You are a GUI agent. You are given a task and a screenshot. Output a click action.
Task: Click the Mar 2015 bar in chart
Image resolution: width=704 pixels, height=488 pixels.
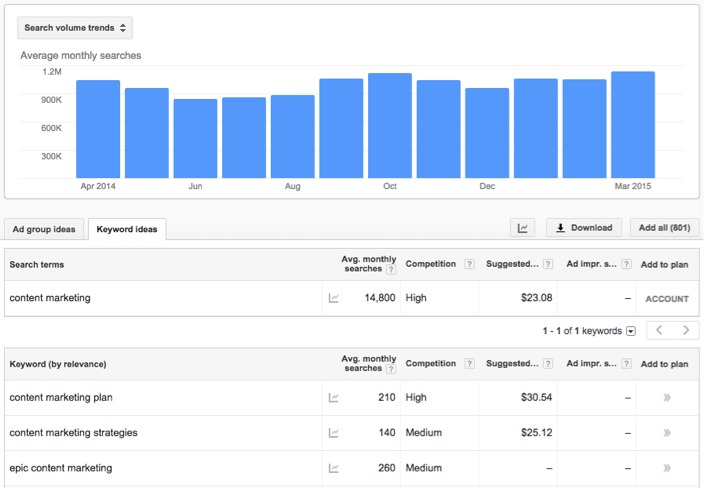(x=633, y=125)
